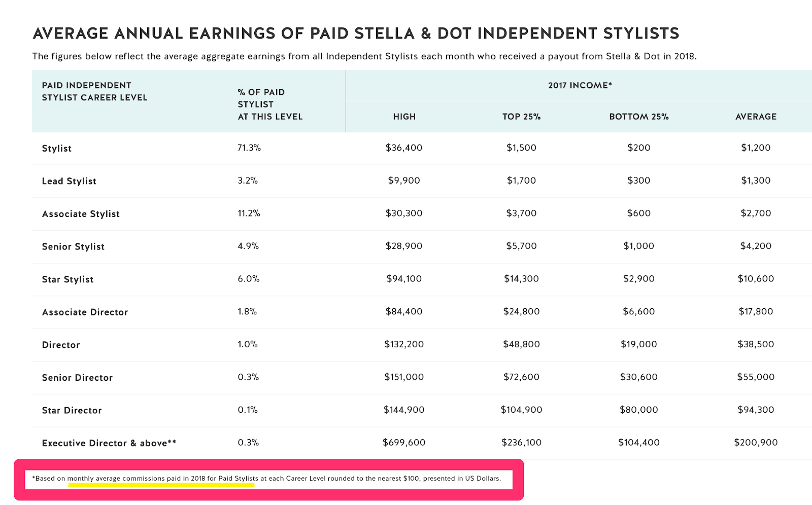Click the 'Associate Stylist' row label

81,214
